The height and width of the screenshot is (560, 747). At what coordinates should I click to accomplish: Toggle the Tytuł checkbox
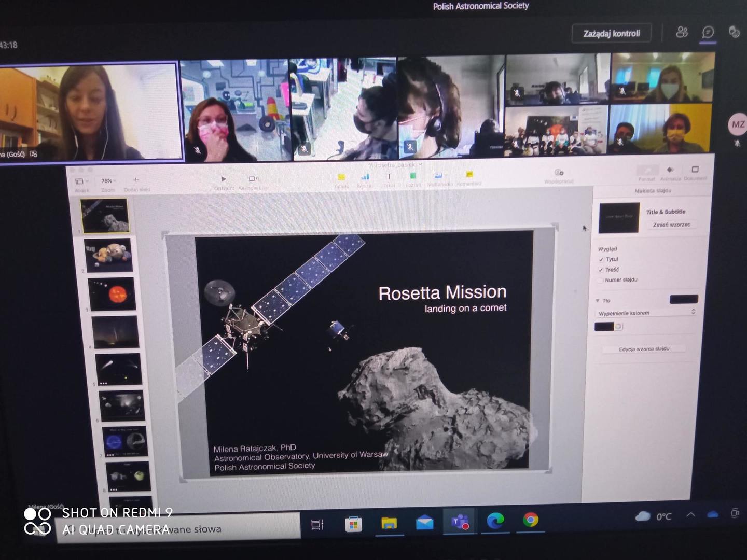point(601,259)
